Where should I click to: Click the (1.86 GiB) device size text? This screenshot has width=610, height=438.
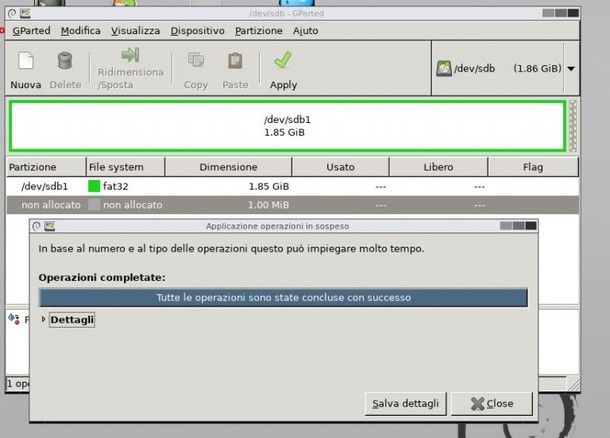tap(537, 68)
